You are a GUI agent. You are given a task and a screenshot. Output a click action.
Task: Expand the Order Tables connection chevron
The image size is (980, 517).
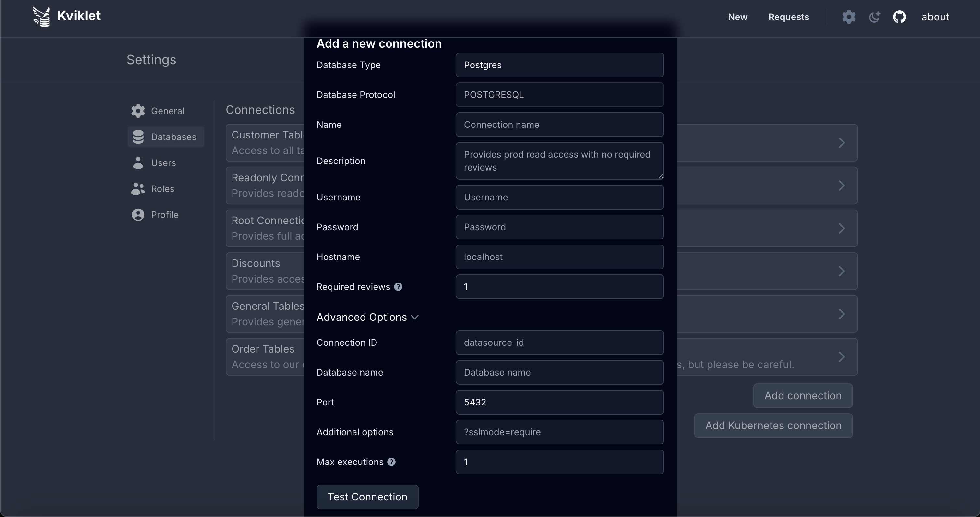pos(842,357)
